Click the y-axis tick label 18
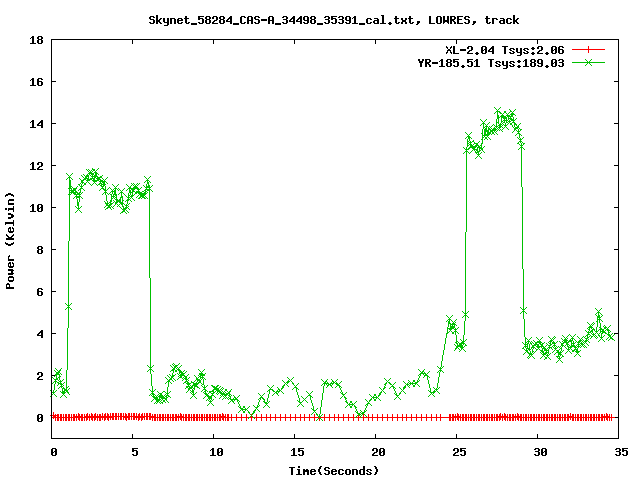The height and width of the screenshot is (480, 640). click(36, 40)
